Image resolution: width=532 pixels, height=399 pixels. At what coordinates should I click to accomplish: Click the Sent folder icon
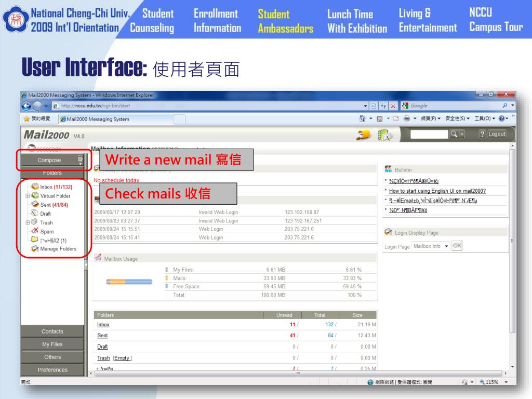pyautogui.click(x=35, y=204)
